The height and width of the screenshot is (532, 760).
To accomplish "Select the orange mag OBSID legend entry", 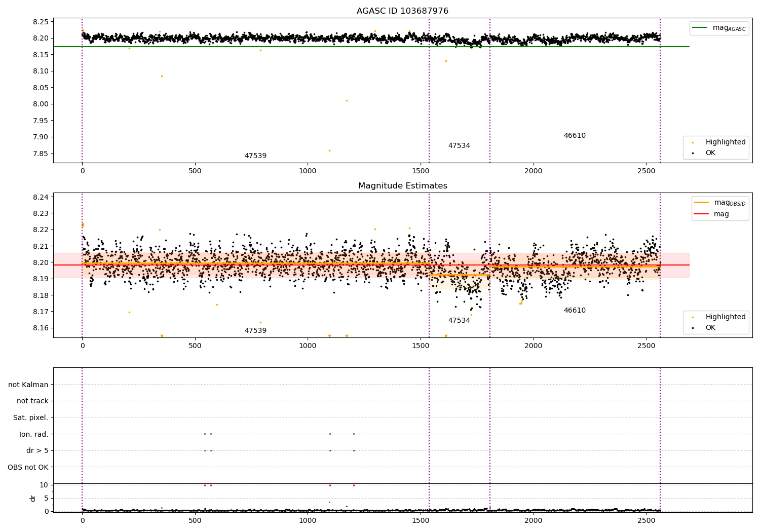I will coord(719,203).
